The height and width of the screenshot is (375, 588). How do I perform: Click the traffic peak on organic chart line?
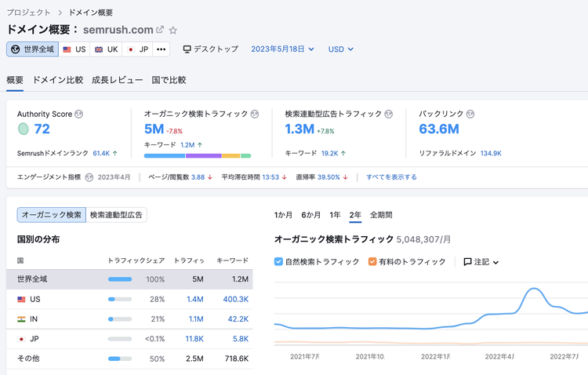click(533, 289)
